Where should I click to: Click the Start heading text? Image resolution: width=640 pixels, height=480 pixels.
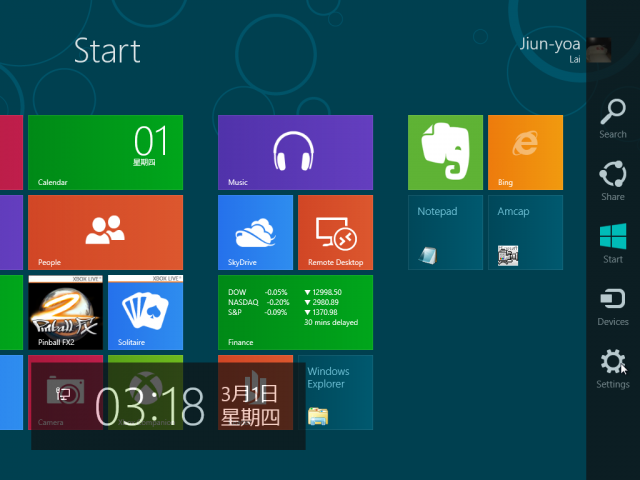point(107,51)
